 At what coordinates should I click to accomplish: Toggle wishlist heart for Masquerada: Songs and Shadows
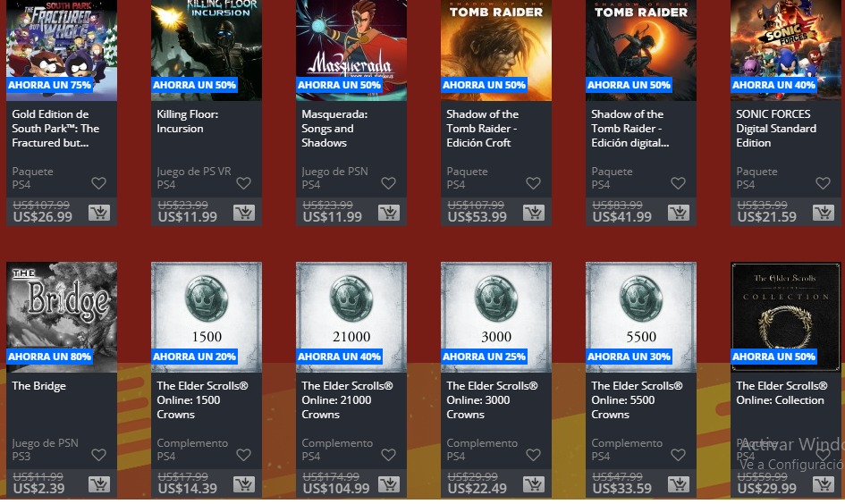(389, 183)
